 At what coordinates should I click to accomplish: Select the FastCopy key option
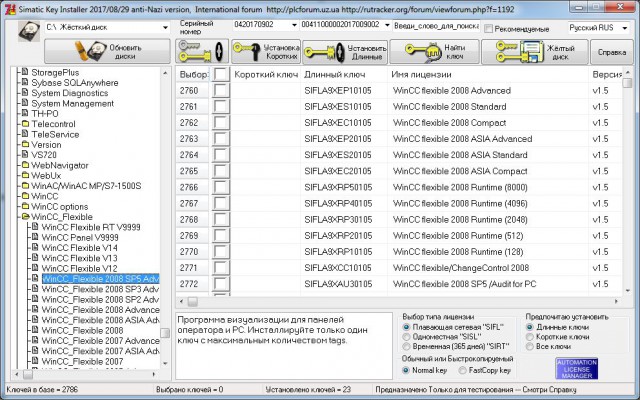pos(462,370)
